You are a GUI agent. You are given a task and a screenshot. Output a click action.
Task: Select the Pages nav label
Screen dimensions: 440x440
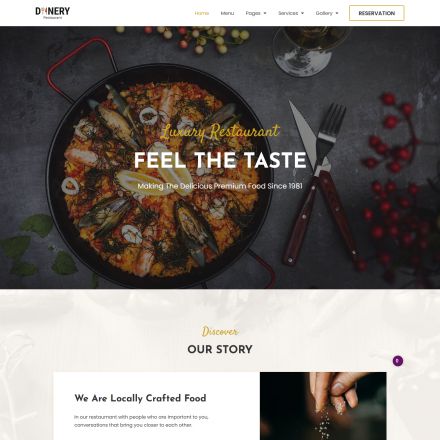pyautogui.click(x=253, y=13)
